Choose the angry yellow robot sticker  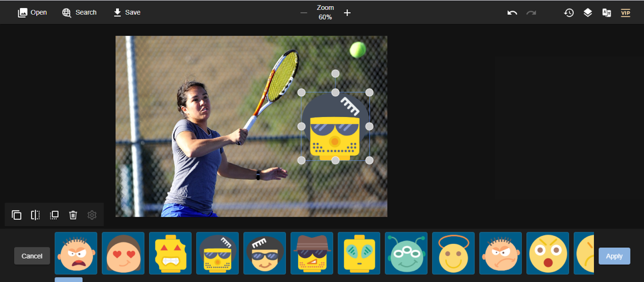[x=171, y=253]
